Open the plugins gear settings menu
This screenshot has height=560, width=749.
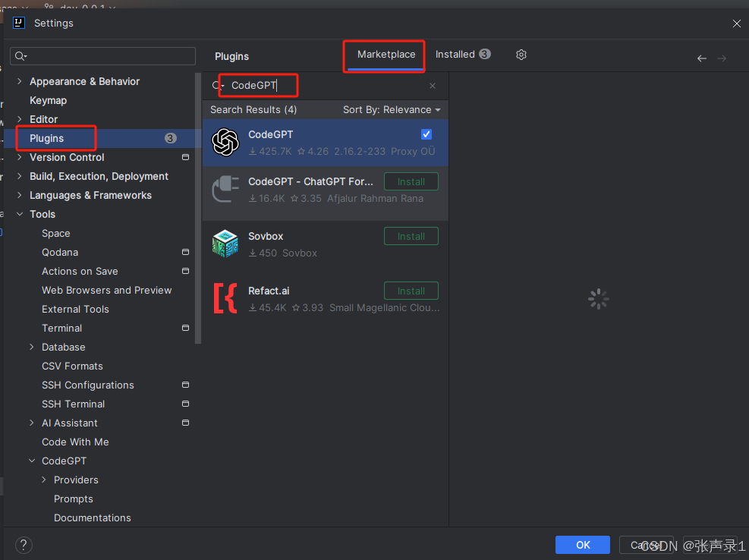pyautogui.click(x=521, y=55)
